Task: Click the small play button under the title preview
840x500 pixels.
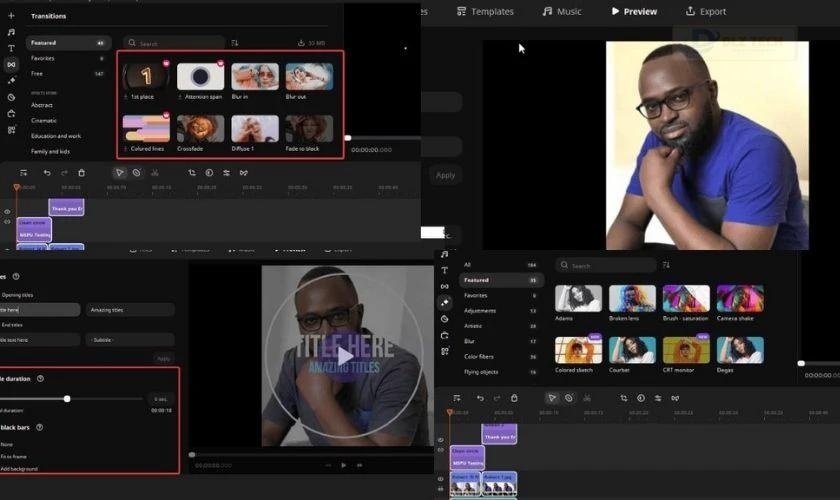Action: 343,465
